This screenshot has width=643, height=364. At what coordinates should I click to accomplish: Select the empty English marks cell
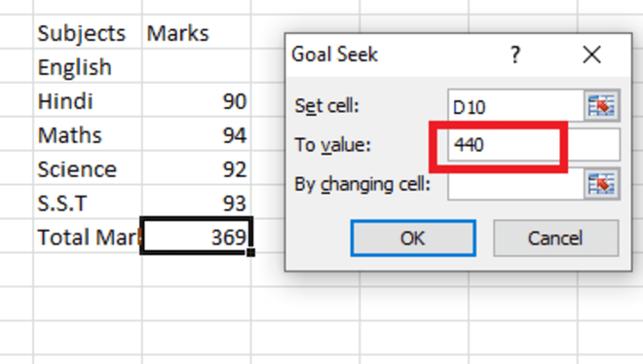[x=197, y=66]
